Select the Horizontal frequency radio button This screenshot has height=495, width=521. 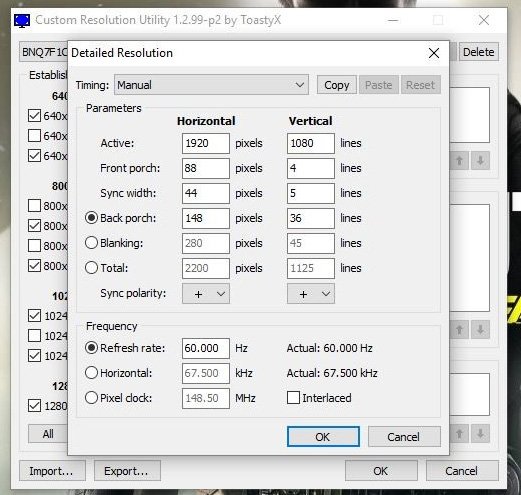point(91,373)
